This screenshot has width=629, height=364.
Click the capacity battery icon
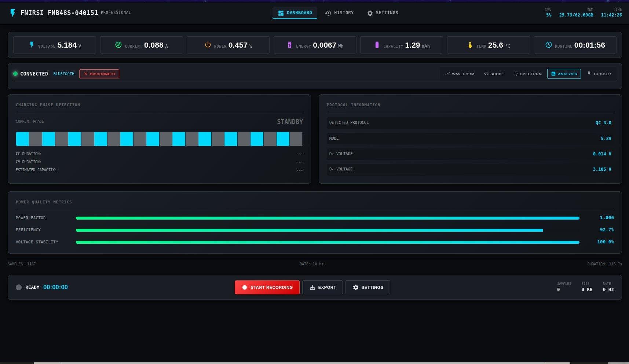377,45
